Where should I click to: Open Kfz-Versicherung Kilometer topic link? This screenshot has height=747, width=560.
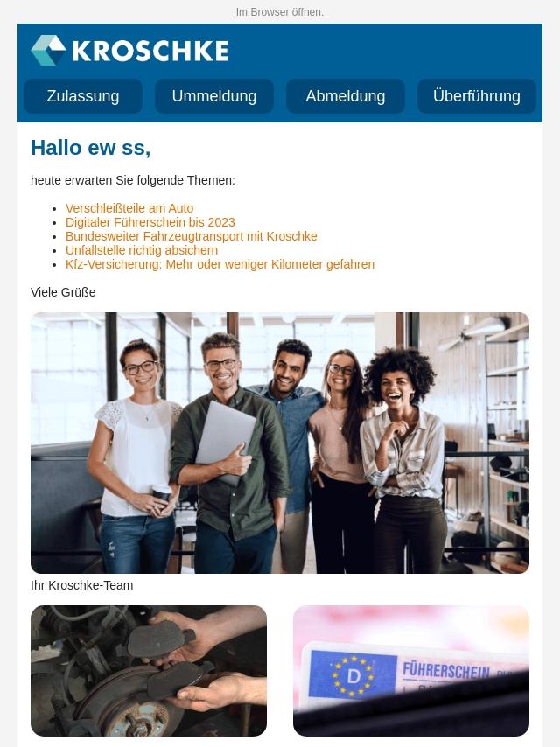pyautogui.click(x=220, y=264)
